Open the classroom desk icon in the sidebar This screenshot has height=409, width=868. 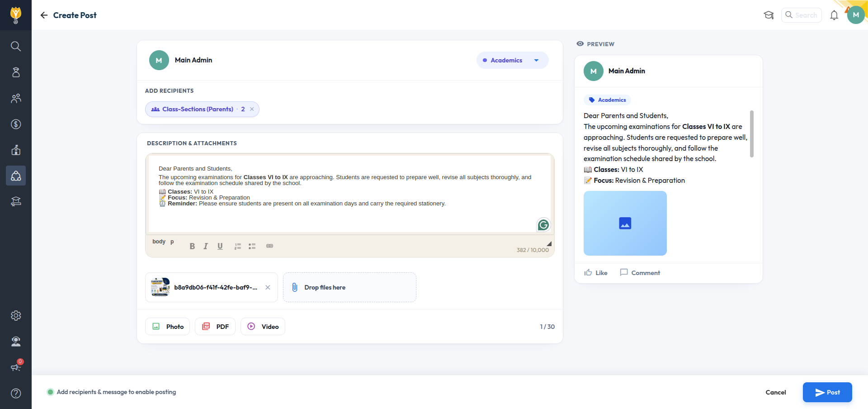[16, 201]
